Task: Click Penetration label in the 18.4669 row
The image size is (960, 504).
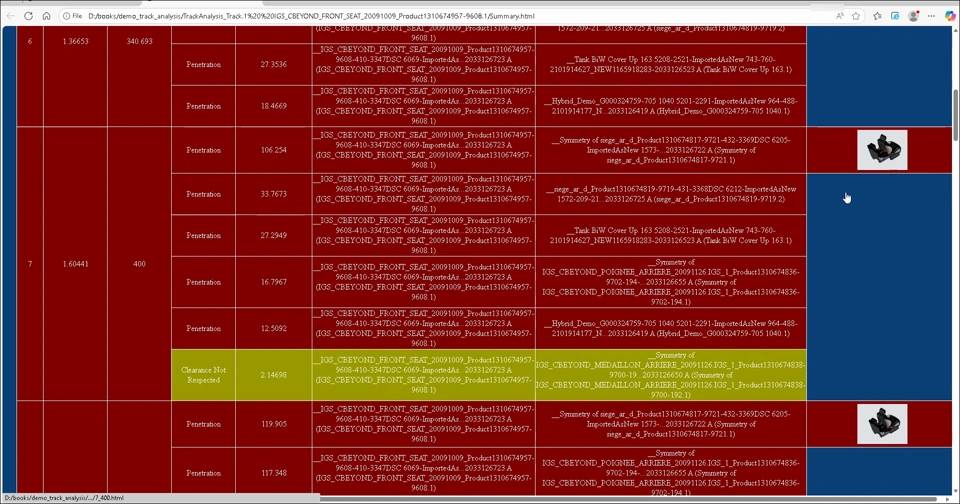Action: click(203, 106)
